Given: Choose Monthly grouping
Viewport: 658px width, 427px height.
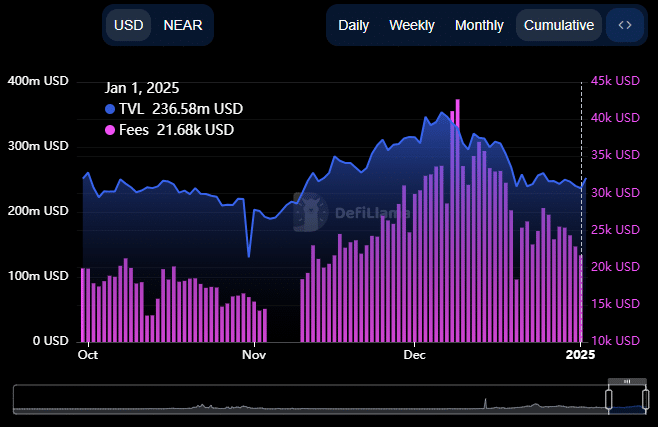Looking at the screenshot, I should 479,25.
